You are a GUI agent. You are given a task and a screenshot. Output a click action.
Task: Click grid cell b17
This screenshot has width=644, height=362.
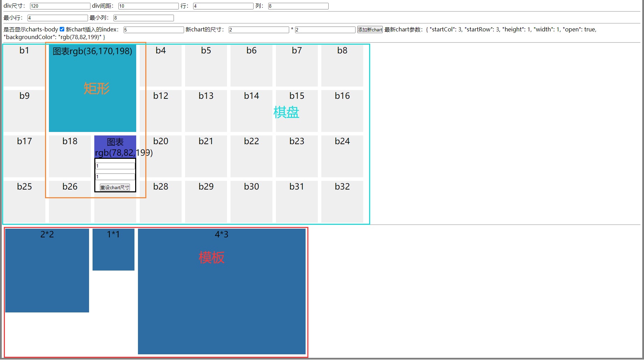[x=24, y=156]
